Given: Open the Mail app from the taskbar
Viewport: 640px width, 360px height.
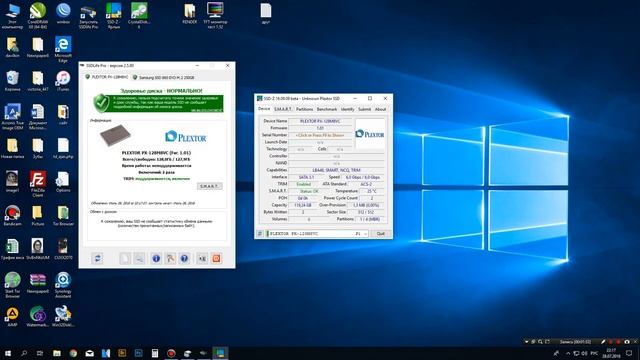Looking at the screenshot, I should tap(89, 353).
